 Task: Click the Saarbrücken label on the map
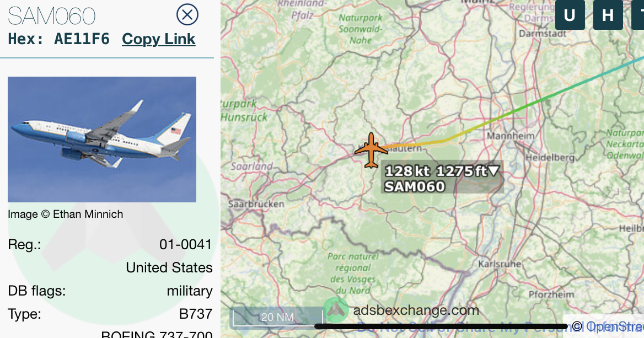coord(256,204)
